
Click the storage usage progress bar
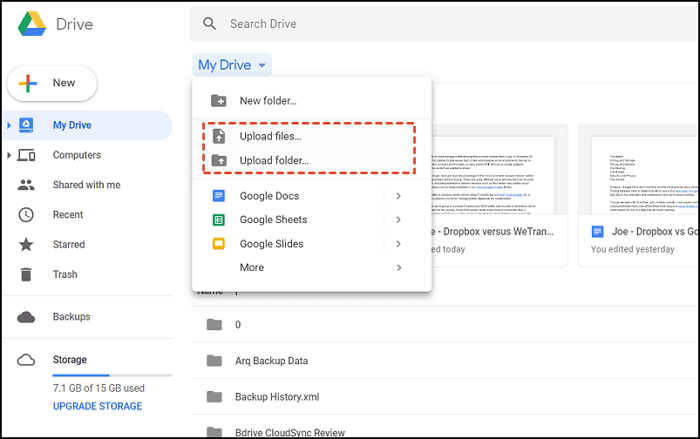coord(112,375)
